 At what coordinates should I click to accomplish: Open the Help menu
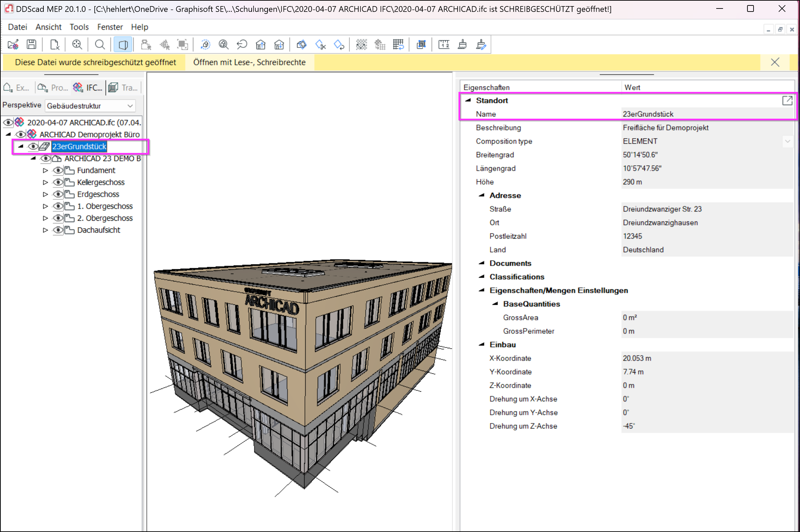(x=139, y=27)
